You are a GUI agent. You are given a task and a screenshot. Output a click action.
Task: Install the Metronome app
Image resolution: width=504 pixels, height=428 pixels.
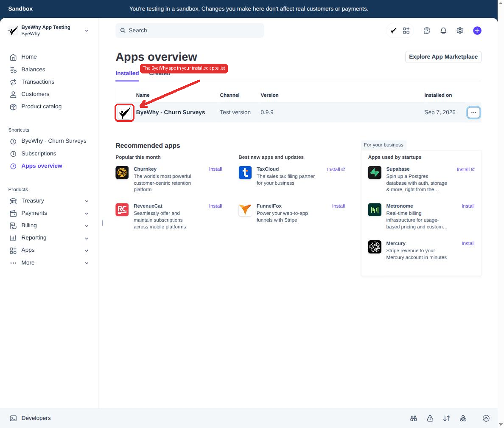468,206
